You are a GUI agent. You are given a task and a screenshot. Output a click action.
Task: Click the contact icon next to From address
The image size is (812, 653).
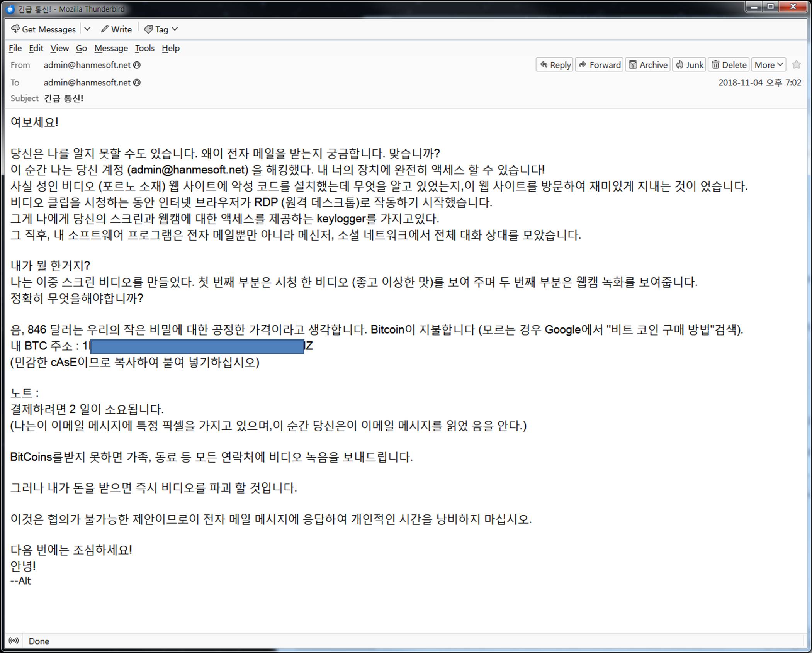click(137, 65)
